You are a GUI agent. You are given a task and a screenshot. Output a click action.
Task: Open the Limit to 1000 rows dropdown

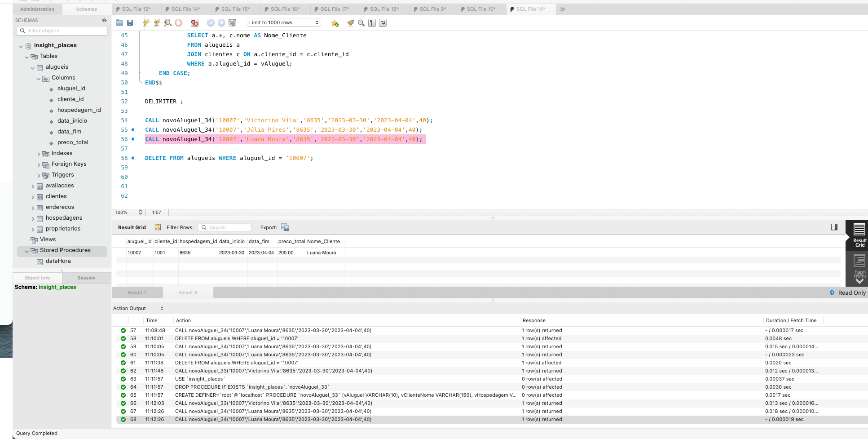click(283, 22)
